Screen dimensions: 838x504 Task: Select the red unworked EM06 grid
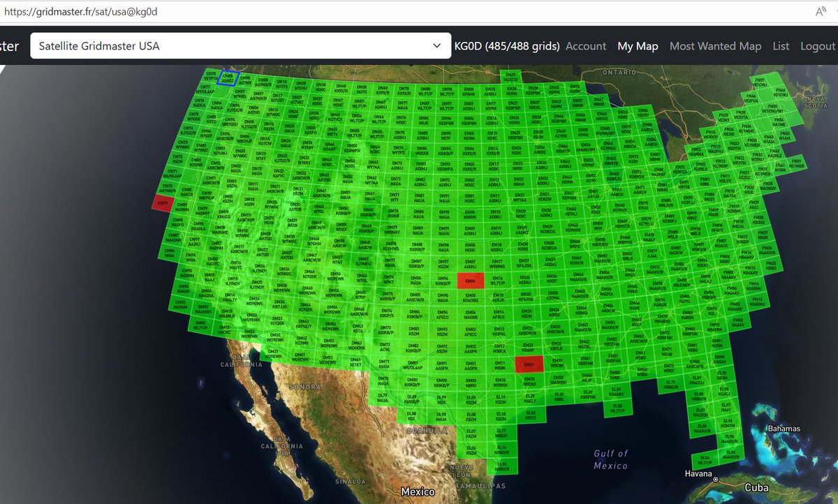coord(471,281)
